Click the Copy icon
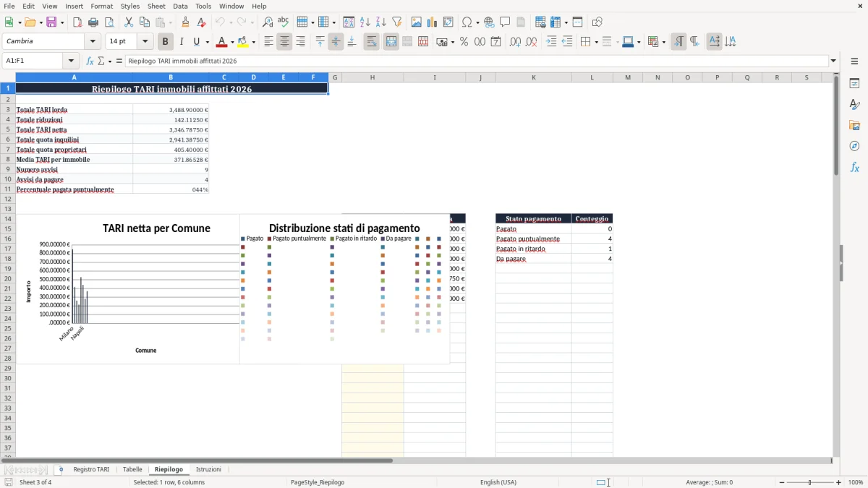The height and width of the screenshot is (488, 868). [x=145, y=22]
